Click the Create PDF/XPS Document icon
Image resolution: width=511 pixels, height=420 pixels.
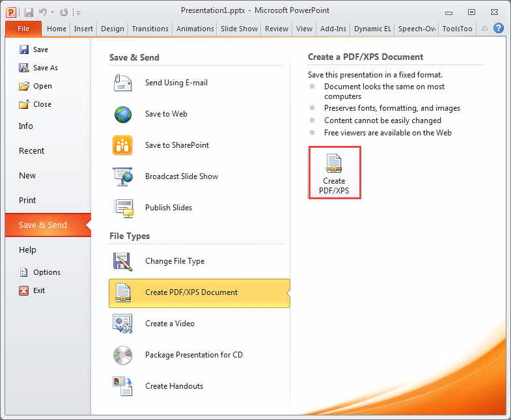click(x=123, y=293)
